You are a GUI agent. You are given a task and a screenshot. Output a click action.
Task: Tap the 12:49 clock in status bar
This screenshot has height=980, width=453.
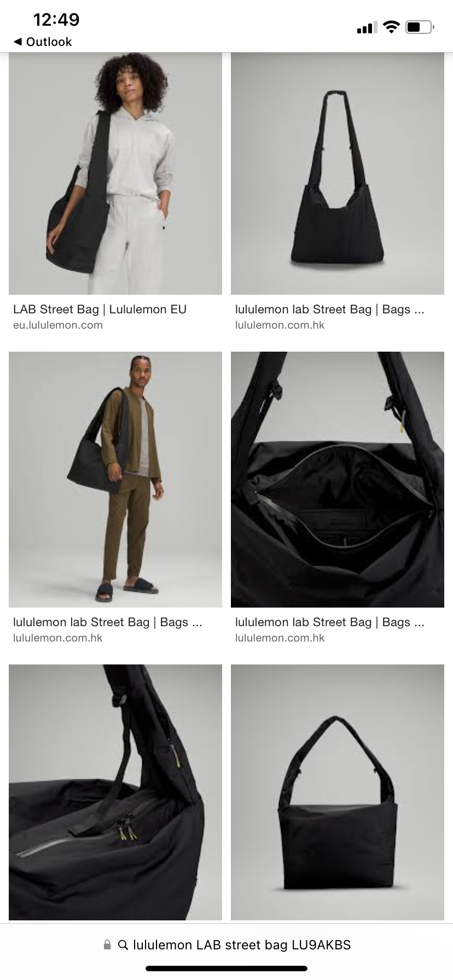click(x=56, y=20)
